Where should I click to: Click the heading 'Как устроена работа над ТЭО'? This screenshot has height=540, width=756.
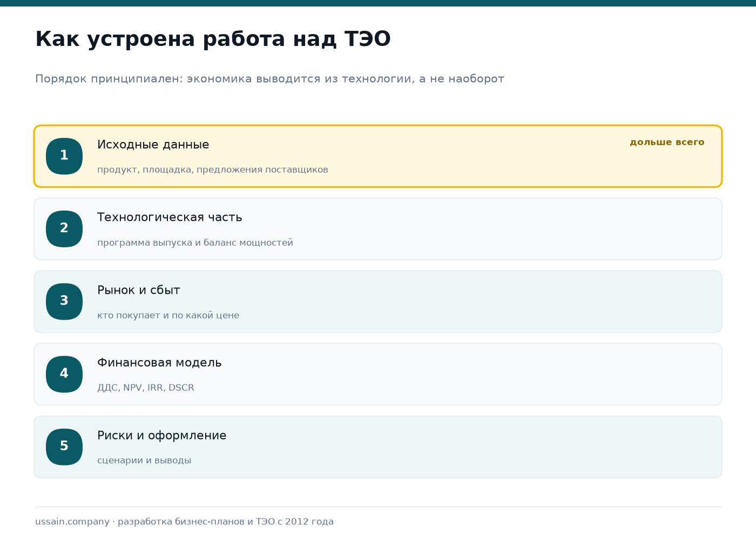click(213, 39)
